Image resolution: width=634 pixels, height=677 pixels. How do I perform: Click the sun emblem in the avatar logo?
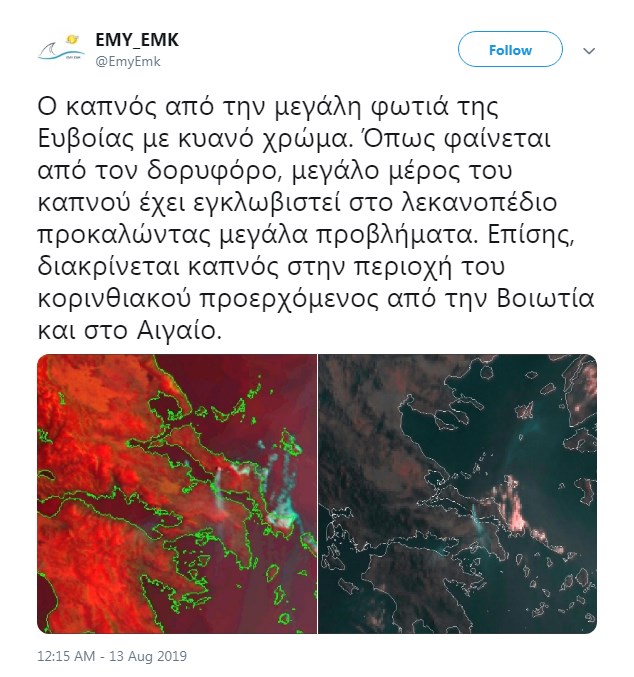(x=72, y=40)
